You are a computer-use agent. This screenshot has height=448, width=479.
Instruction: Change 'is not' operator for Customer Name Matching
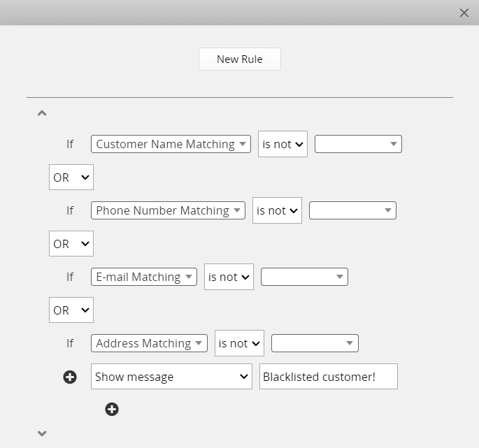(283, 144)
